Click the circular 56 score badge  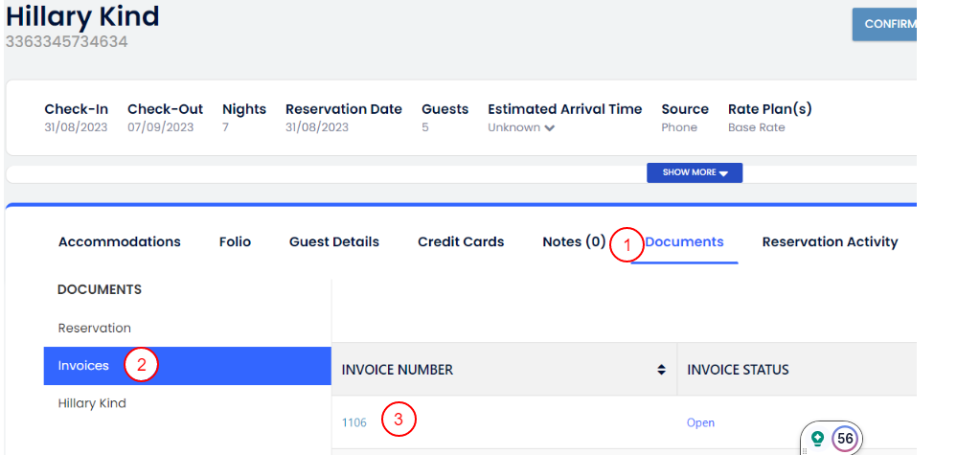[x=844, y=439]
